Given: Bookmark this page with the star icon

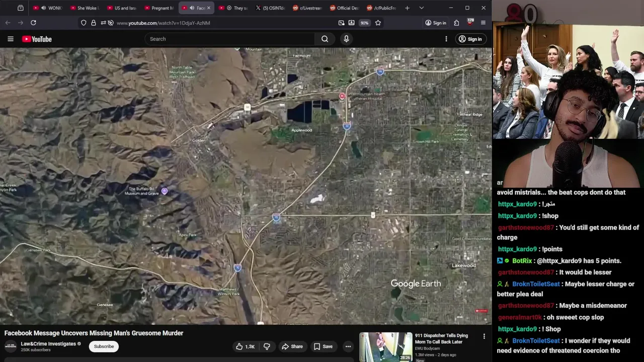Looking at the screenshot, I should point(378,23).
